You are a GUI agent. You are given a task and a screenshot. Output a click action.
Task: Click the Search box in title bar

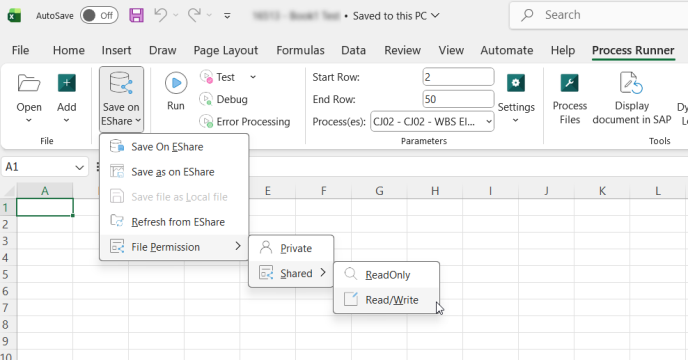point(599,15)
